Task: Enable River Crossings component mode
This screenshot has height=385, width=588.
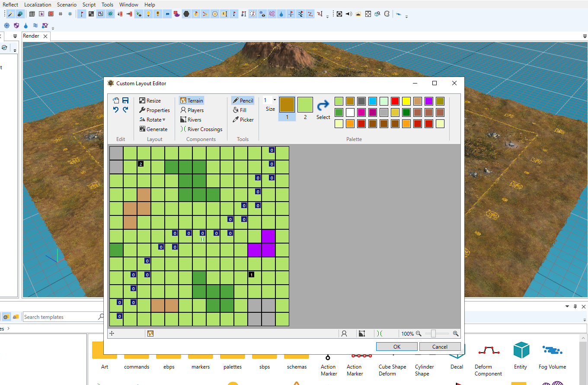Action: (x=201, y=129)
